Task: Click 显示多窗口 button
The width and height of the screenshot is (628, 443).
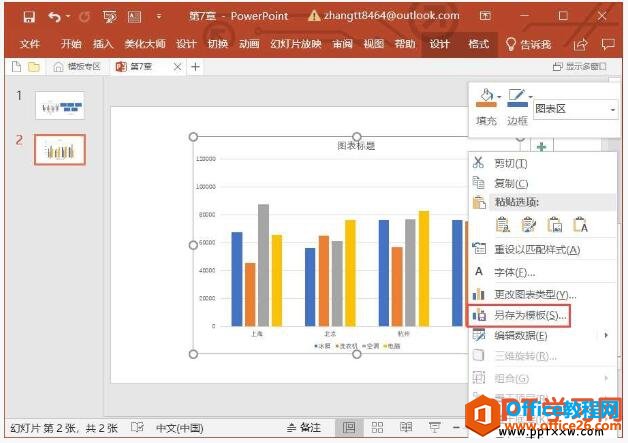Action: 580,66
